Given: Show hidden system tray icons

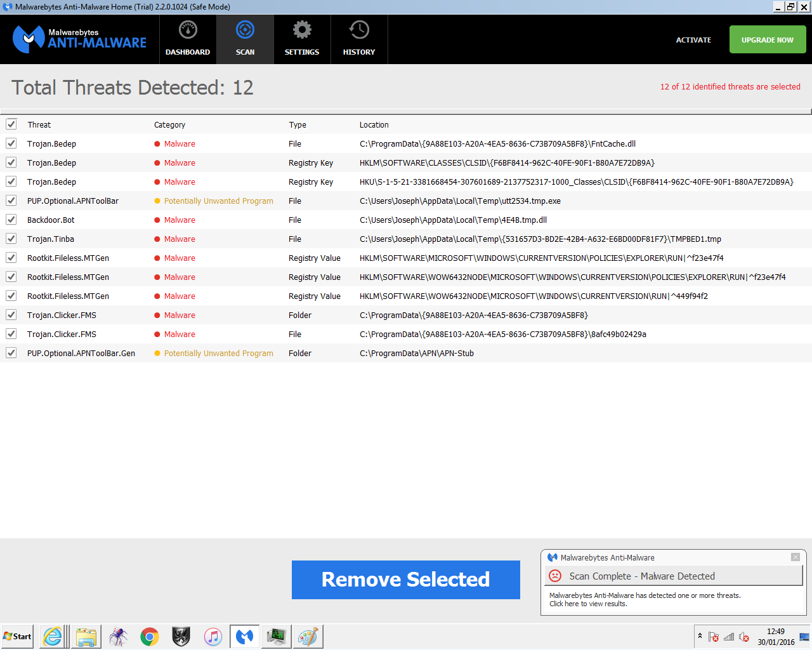Looking at the screenshot, I should 700,636.
